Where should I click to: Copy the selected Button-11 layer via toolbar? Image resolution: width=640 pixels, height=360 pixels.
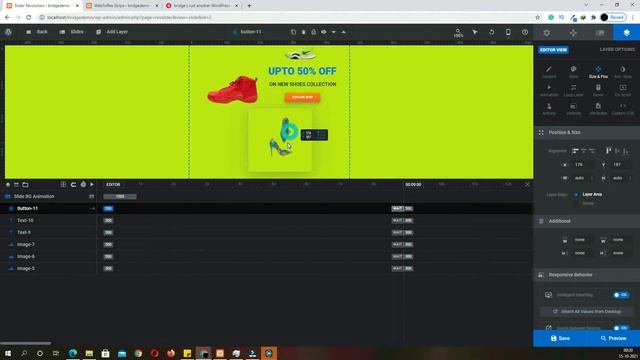point(293,32)
